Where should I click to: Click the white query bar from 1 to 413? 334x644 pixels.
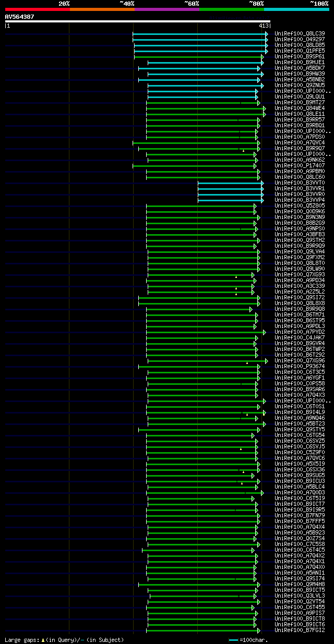click(x=137, y=21)
